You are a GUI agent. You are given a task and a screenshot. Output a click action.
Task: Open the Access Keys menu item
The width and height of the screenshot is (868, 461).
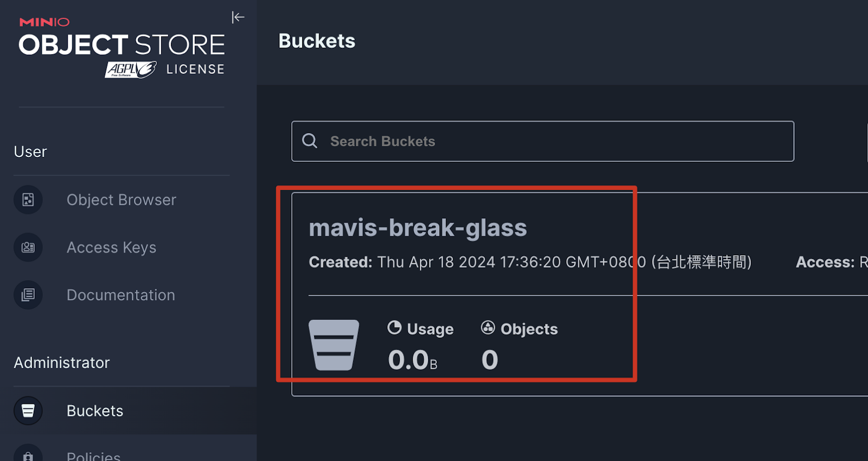pyautogui.click(x=111, y=248)
